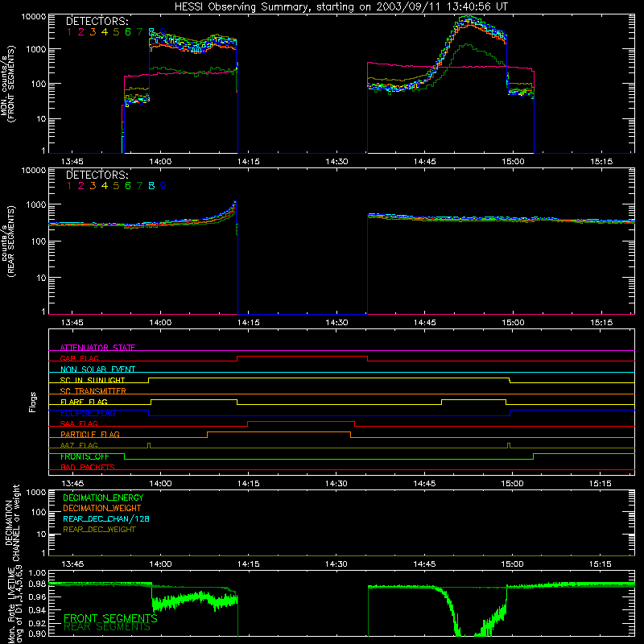644x644 pixels.
Task: Select yellow detector 4 in front segments legend
Action: click(x=105, y=32)
